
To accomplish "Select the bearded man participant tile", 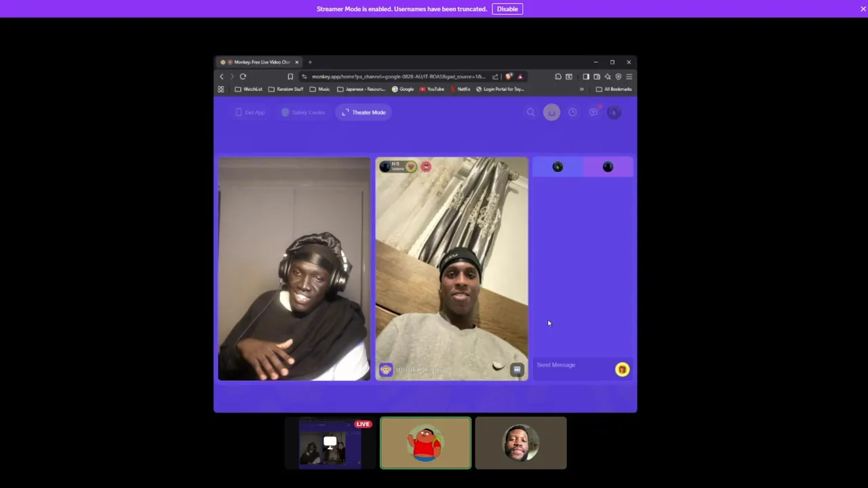I will [521, 443].
